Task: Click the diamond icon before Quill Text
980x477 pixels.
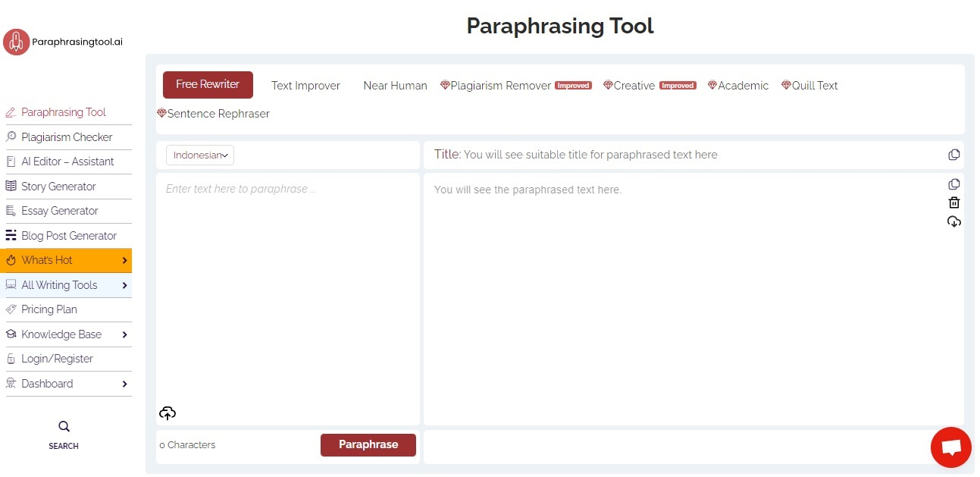Action: 786,85
